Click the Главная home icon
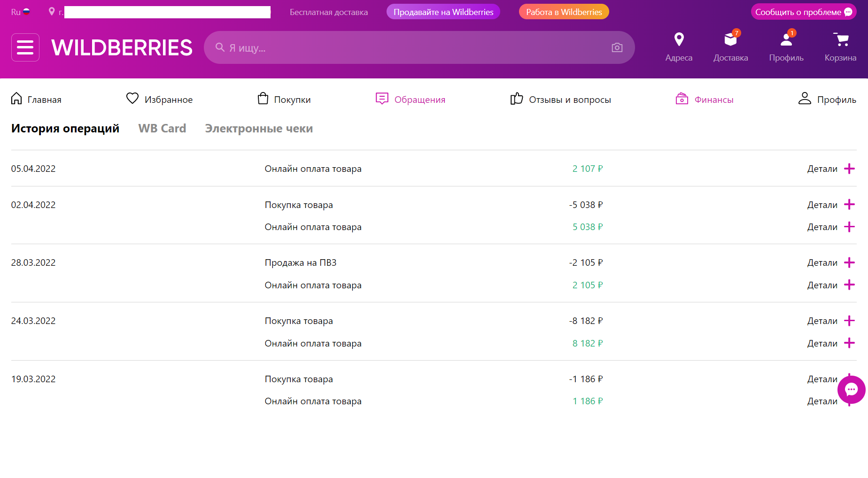This screenshot has width=868, height=478. 16,99
